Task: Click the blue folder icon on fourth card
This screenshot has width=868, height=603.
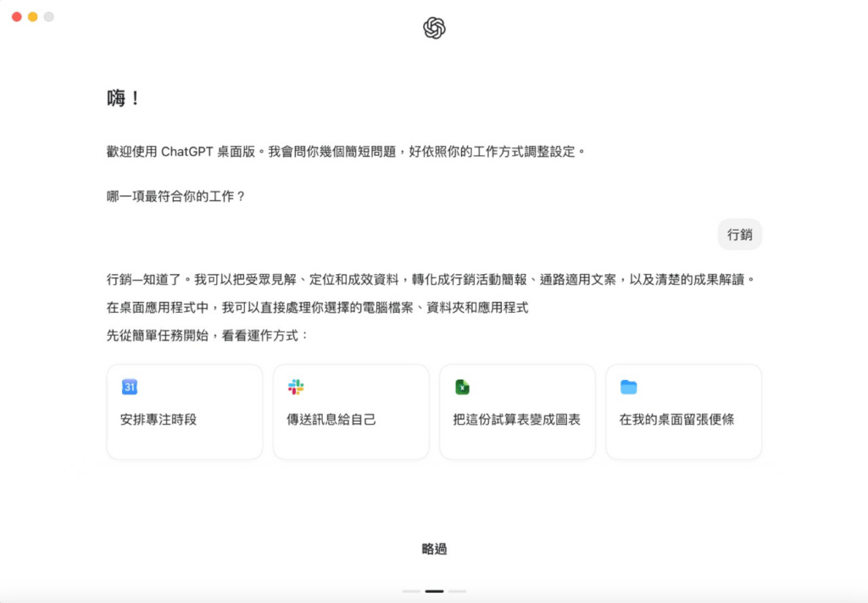Action: click(x=628, y=387)
